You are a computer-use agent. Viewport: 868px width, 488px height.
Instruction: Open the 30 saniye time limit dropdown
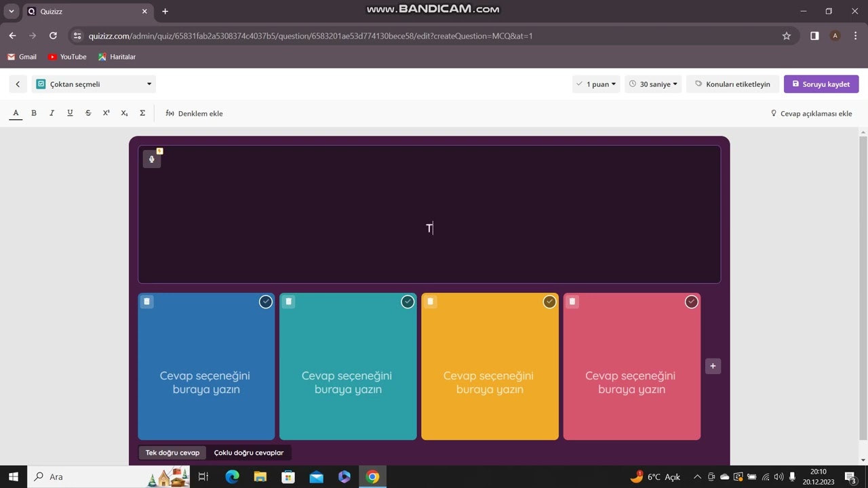click(x=653, y=84)
